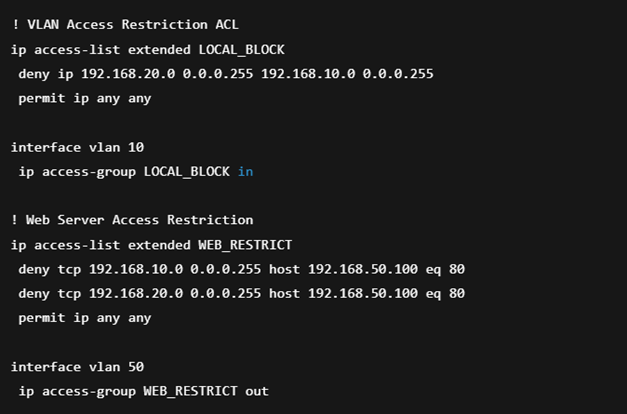
Task: Click 'LOCAL_BLOCK' in the access-list definition
Action: [241, 49]
